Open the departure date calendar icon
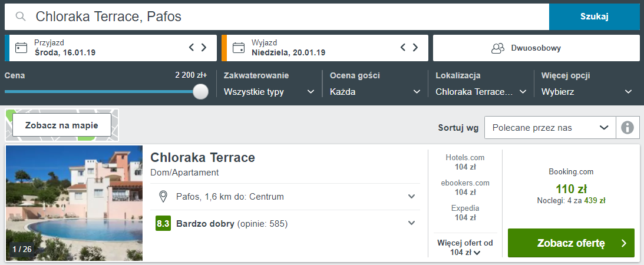The width and height of the screenshot is (644, 265). coord(238,48)
